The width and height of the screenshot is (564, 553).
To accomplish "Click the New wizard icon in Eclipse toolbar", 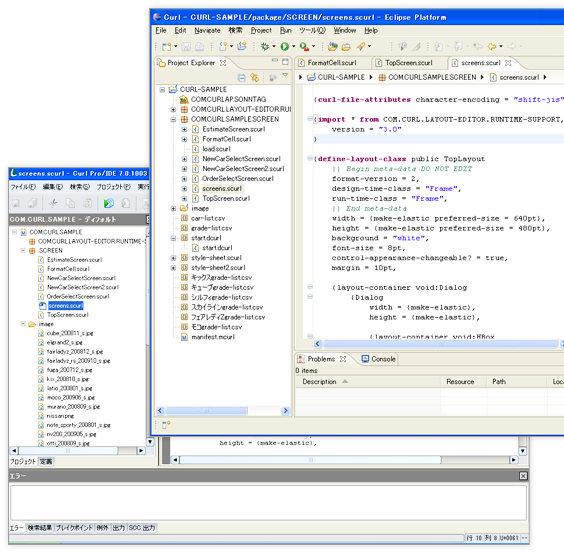I will coord(166,46).
